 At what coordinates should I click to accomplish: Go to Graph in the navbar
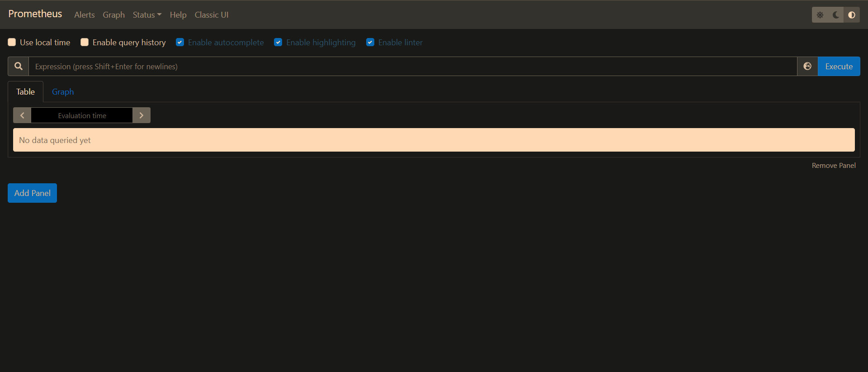[x=113, y=15]
